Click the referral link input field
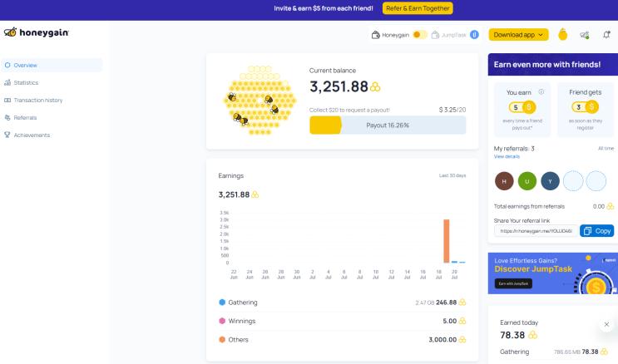The width and height of the screenshot is (618, 364). [536, 231]
